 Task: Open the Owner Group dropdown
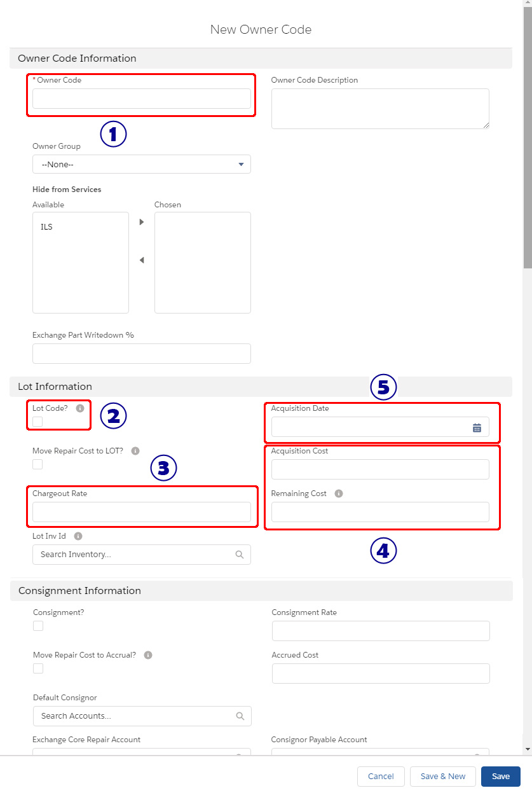click(141, 164)
